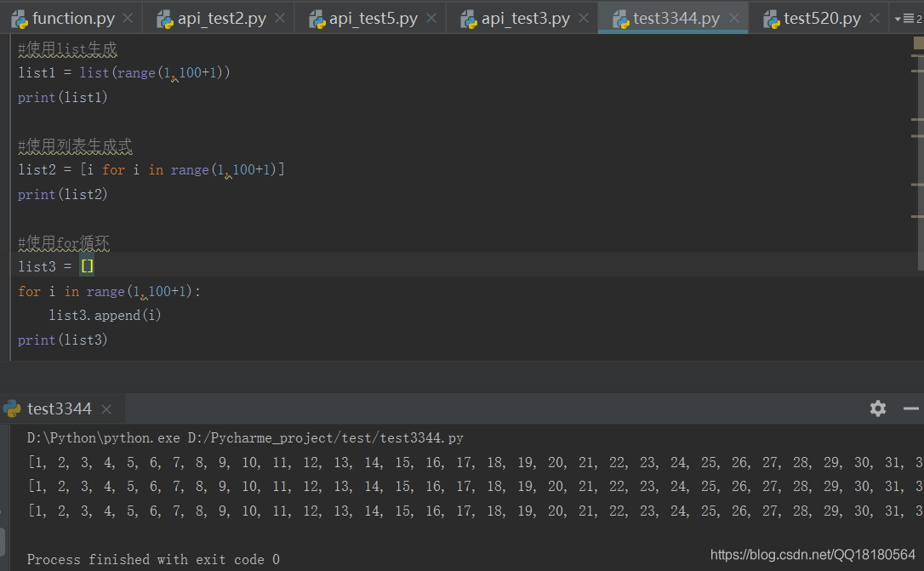Click the Python file icon on test3344.py tab
Screen dimensions: 924x571
pyautogui.click(x=620, y=20)
